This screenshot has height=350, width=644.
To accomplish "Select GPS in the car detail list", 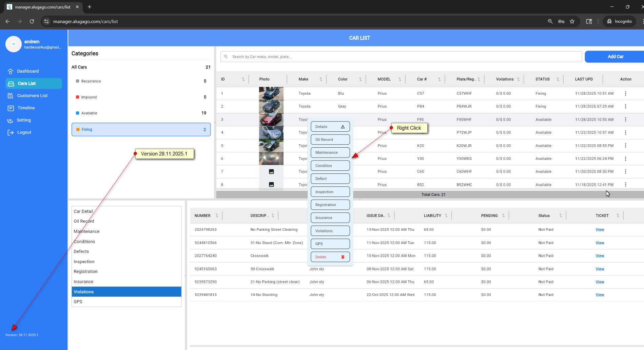I will point(78,302).
